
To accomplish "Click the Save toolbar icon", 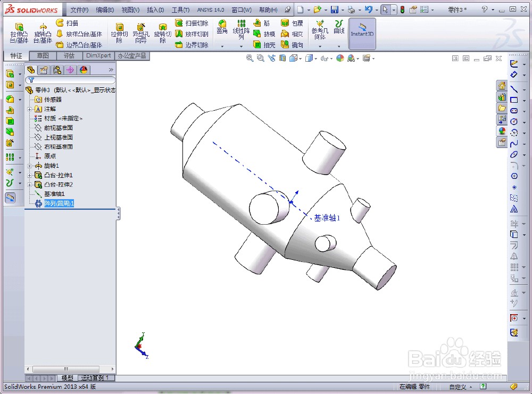I will pos(335,10).
